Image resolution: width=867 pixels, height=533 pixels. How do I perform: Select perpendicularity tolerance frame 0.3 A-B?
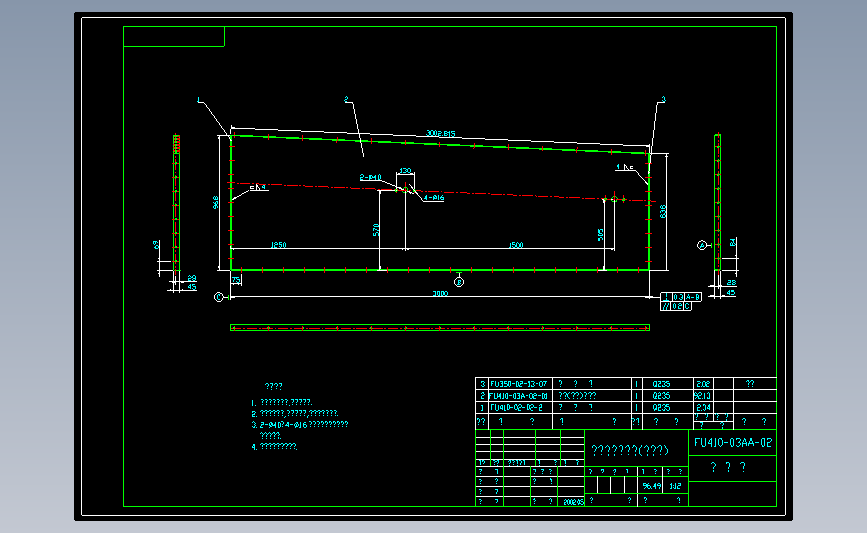pyautogui.click(x=681, y=297)
